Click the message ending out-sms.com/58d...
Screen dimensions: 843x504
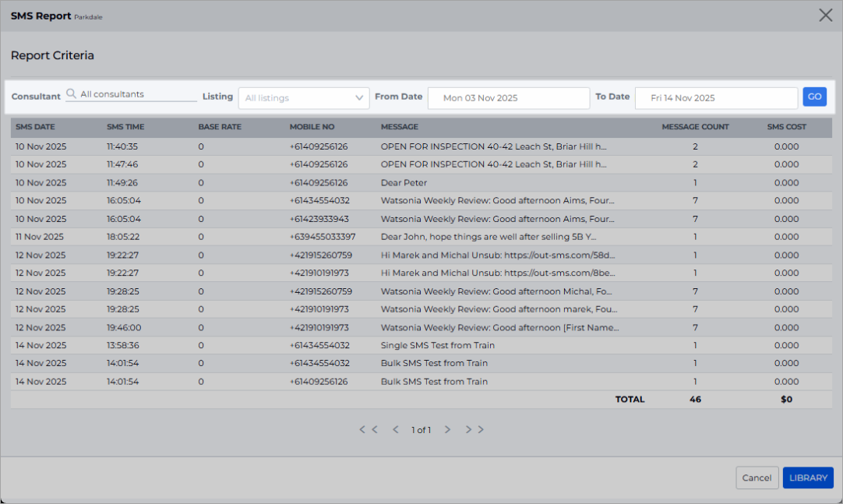(x=498, y=256)
